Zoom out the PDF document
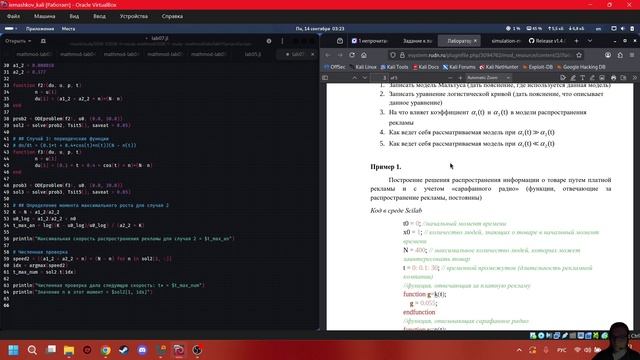Image resolution: width=640 pixels, height=360 pixels. click(x=450, y=78)
